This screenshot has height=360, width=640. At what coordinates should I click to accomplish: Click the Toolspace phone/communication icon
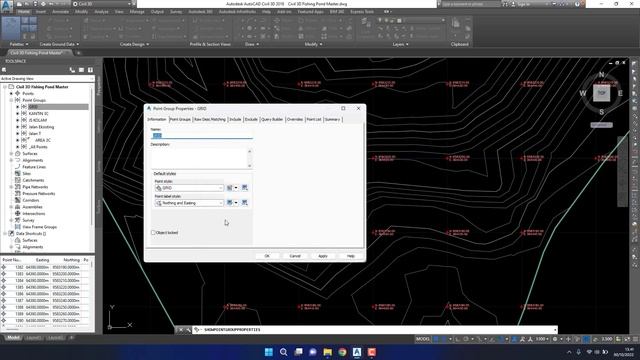pos(72,70)
